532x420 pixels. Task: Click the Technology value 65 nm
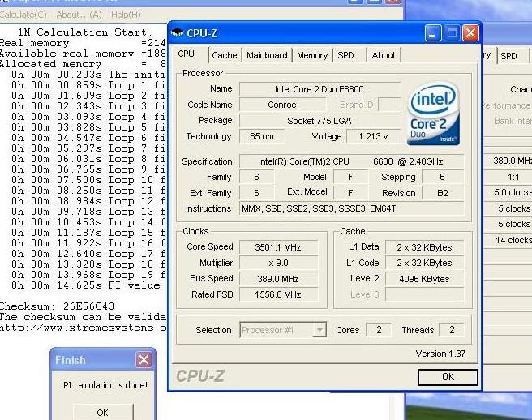pos(262,136)
